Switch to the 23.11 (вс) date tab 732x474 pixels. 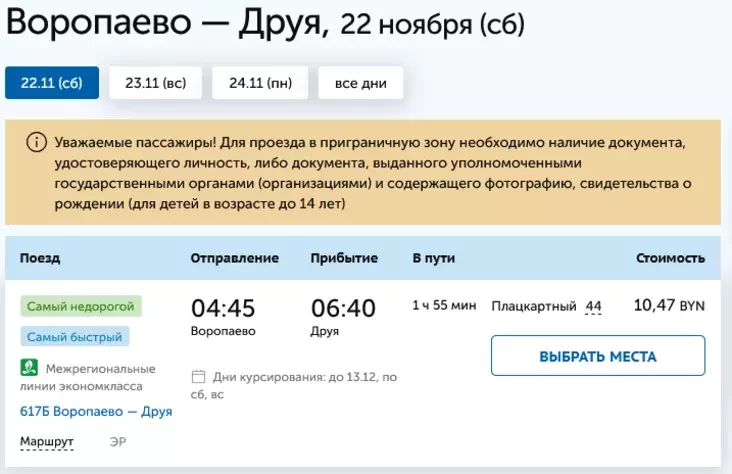tap(155, 82)
